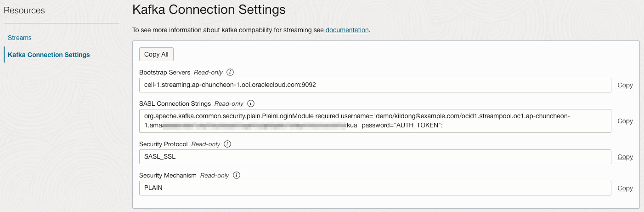Open the documentation link
This screenshot has width=644, height=212.
[x=347, y=30]
